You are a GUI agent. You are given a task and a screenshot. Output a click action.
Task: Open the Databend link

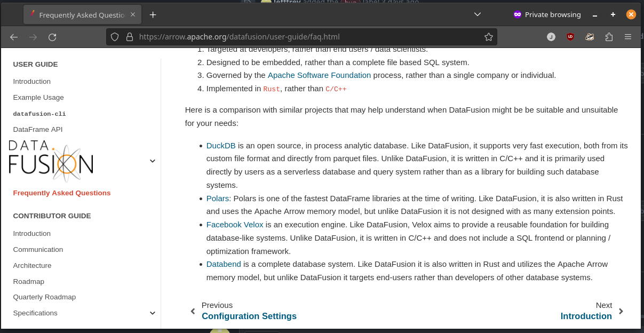(x=224, y=264)
